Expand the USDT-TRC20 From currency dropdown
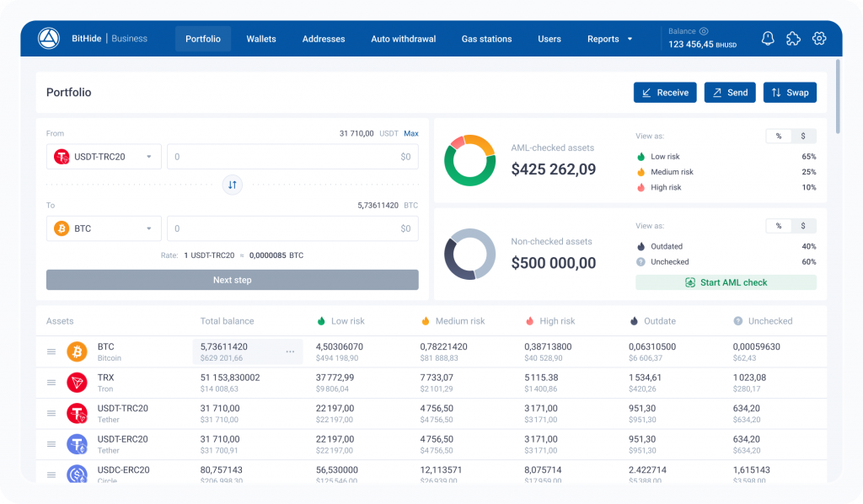863x504 pixels. click(x=104, y=157)
